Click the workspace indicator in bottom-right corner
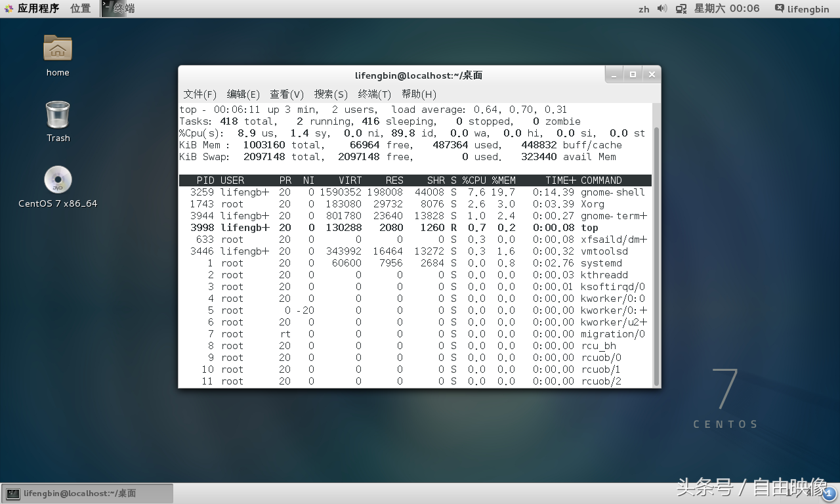Screen dimensions: 840x504 (x=830, y=493)
